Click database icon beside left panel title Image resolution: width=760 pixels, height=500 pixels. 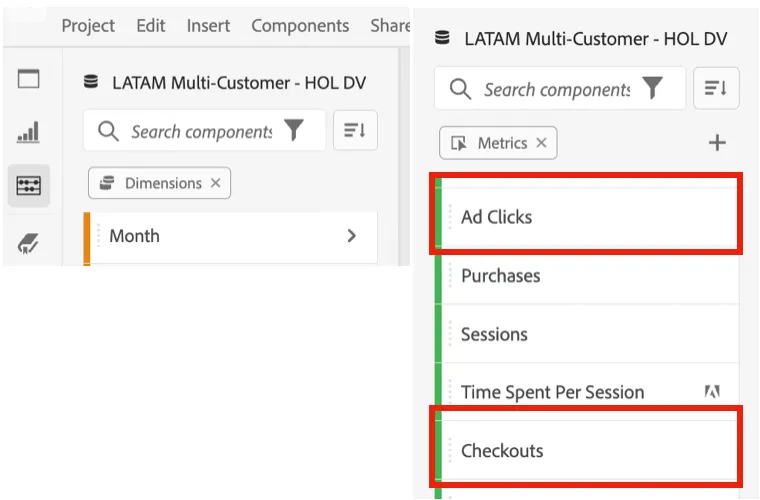click(91, 82)
